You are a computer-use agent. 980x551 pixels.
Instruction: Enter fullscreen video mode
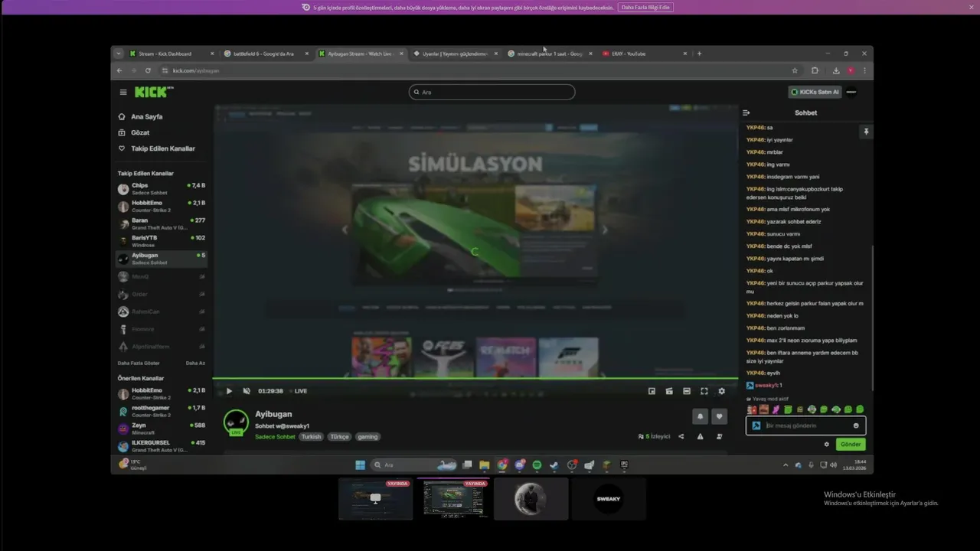coord(704,391)
